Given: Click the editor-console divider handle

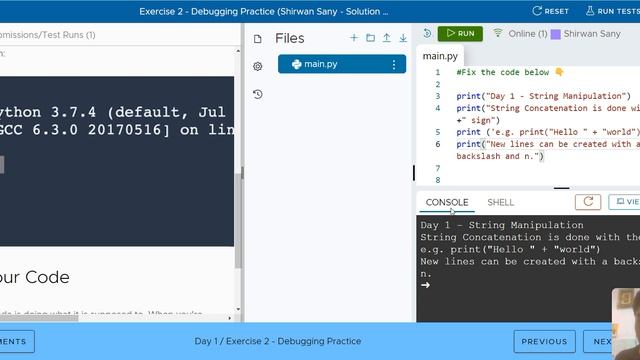Looking at the screenshot, I should (x=562, y=188).
